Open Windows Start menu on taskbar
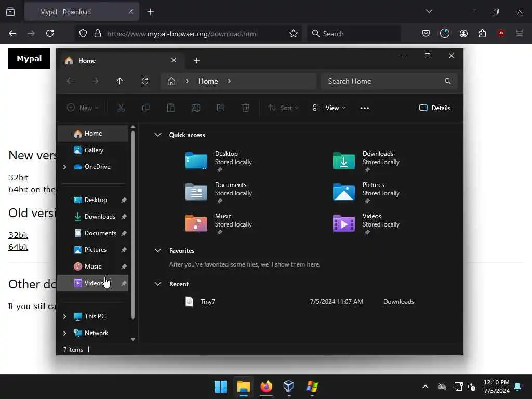532x399 pixels. click(x=220, y=387)
